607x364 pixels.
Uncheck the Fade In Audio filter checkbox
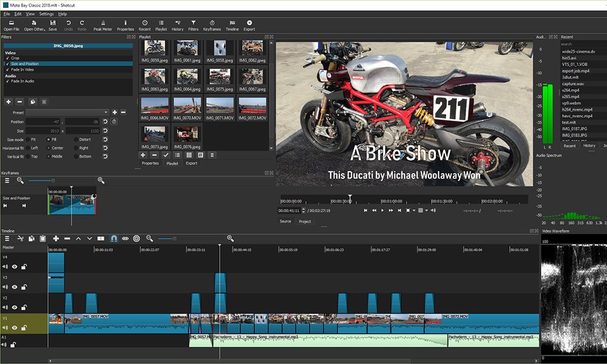(x=7, y=81)
